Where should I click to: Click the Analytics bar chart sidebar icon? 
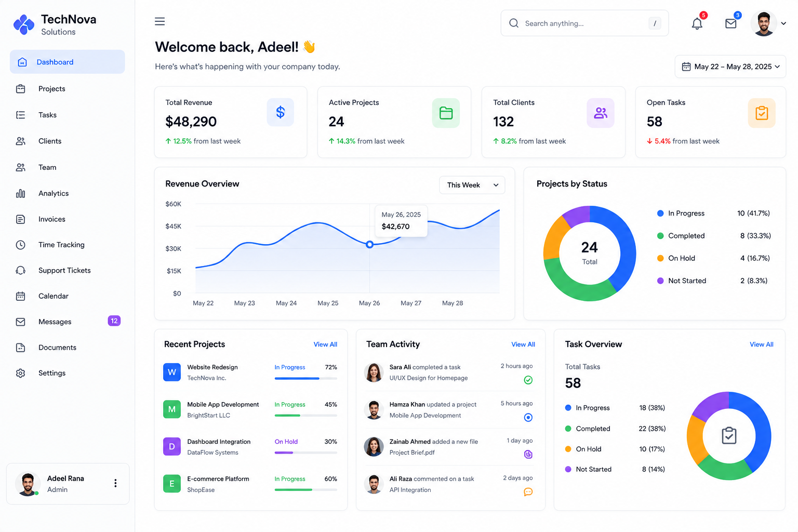pos(21,193)
